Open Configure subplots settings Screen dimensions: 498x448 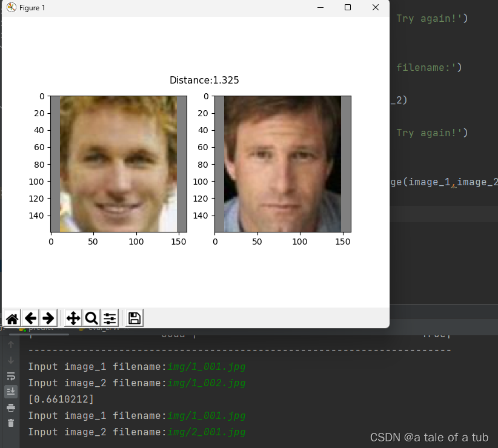coord(110,318)
